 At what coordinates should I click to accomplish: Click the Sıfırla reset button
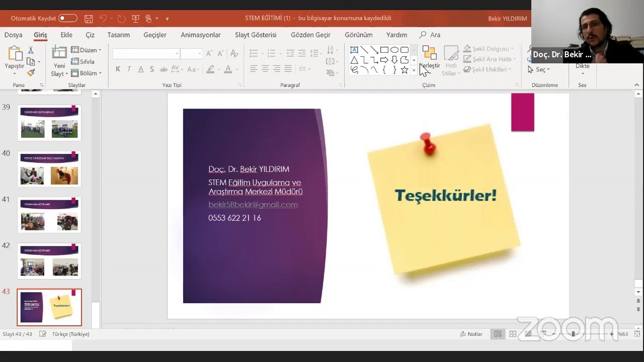click(x=83, y=61)
